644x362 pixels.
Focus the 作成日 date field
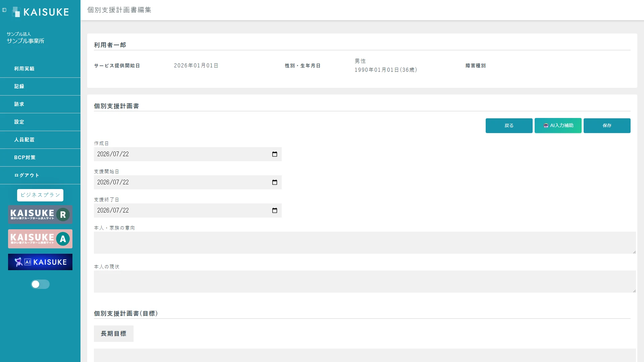188,154
